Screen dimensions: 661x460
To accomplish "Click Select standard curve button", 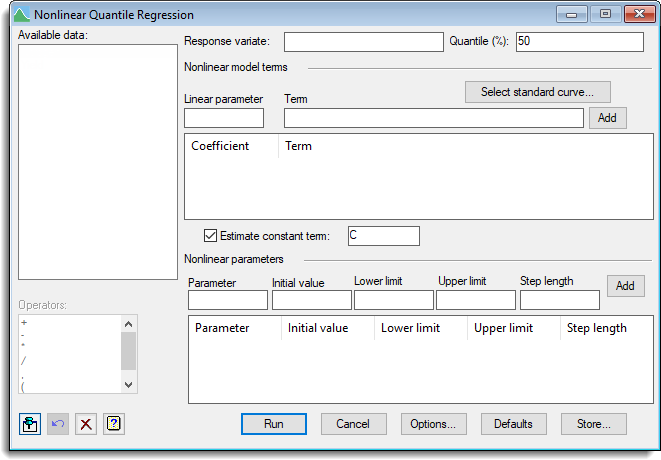I will pyautogui.click(x=537, y=92).
